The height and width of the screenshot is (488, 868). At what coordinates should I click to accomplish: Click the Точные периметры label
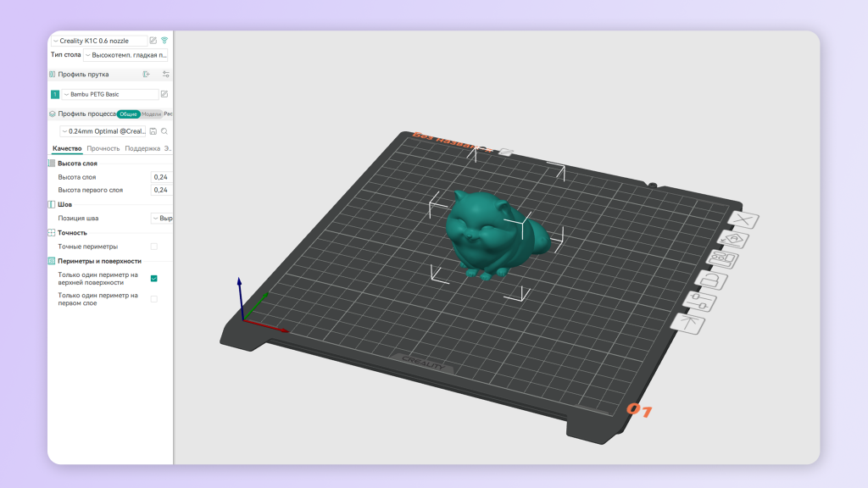click(x=87, y=247)
